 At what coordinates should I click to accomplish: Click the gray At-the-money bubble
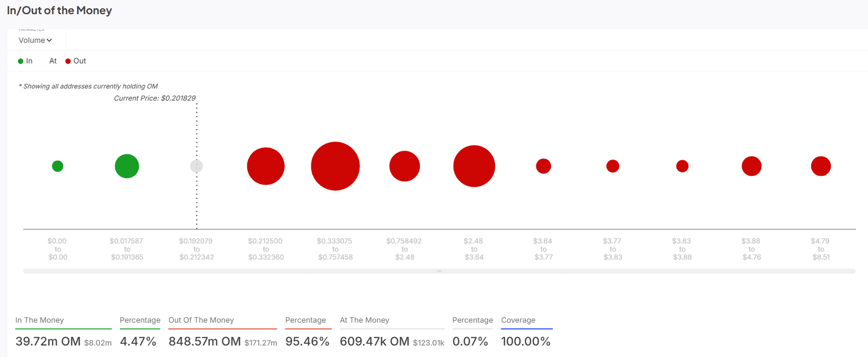[x=196, y=166]
